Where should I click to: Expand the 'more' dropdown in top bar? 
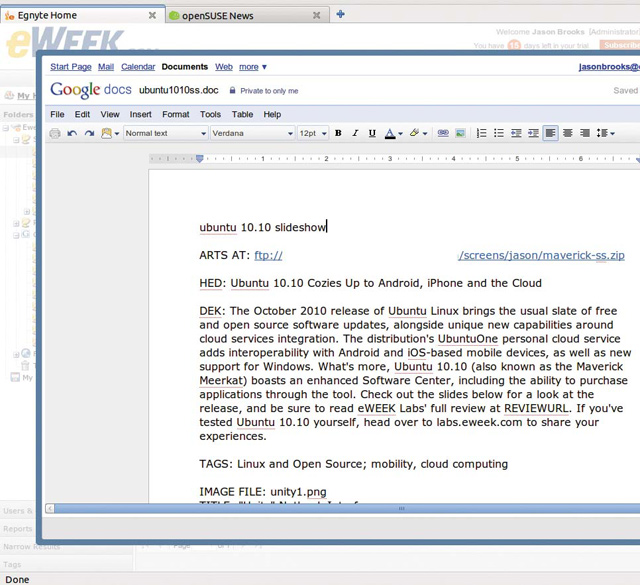coord(253,67)
